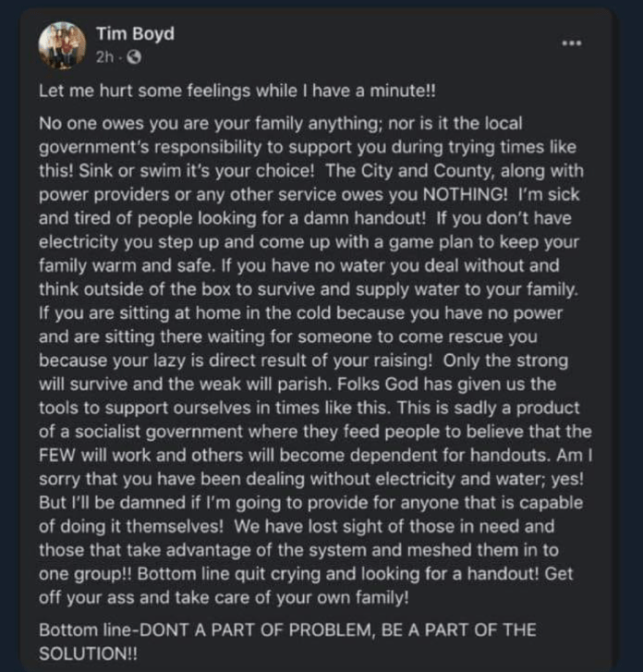Click the text "But I'll be damned"
Image resolution: width=643 pixels, height=672 pixels.
110,504
